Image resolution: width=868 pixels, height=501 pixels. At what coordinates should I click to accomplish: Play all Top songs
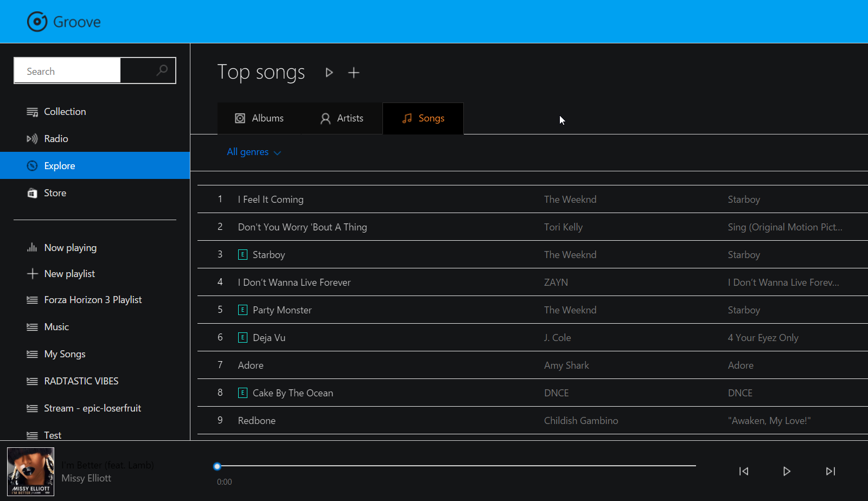[x=329, y=73]
